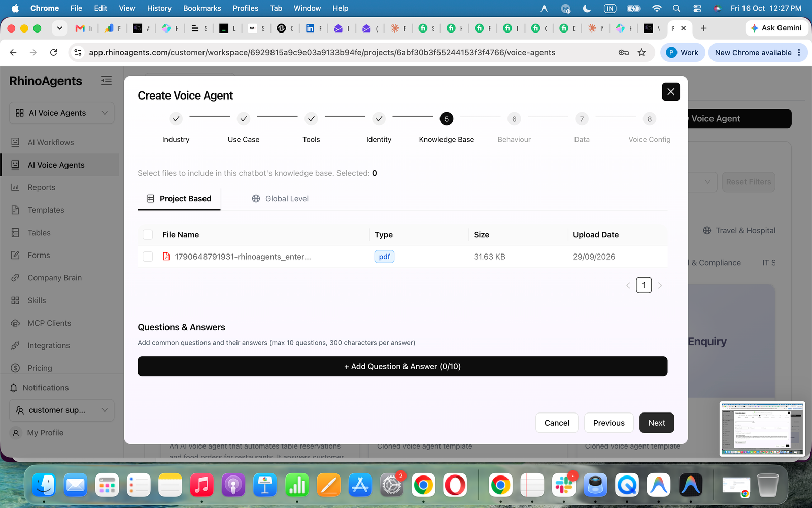
Task: Click the Previous button
Action: (609, 423)
